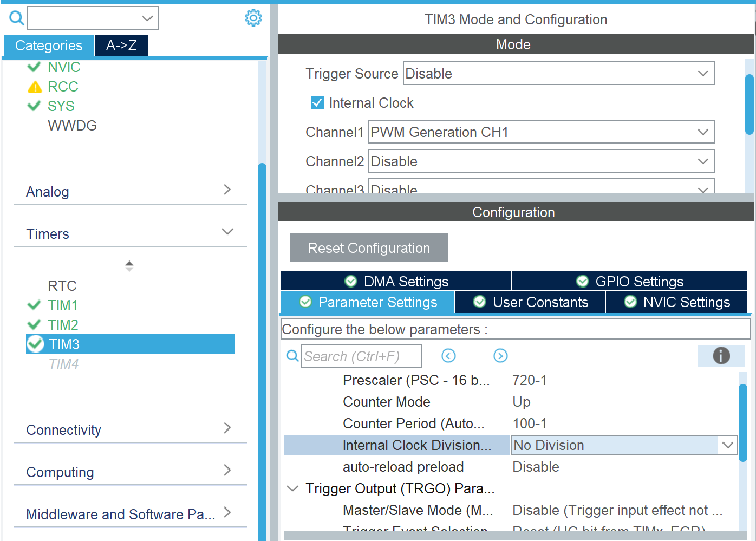Screen dimensions: 756x541
Task: Click the categories panel vertical scrollbar
Action: point(262,352)
